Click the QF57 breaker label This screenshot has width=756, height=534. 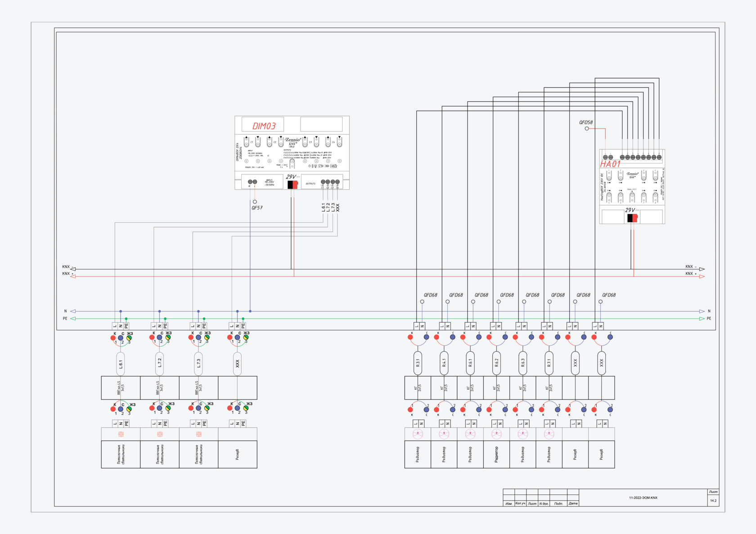tap(257, 208)
